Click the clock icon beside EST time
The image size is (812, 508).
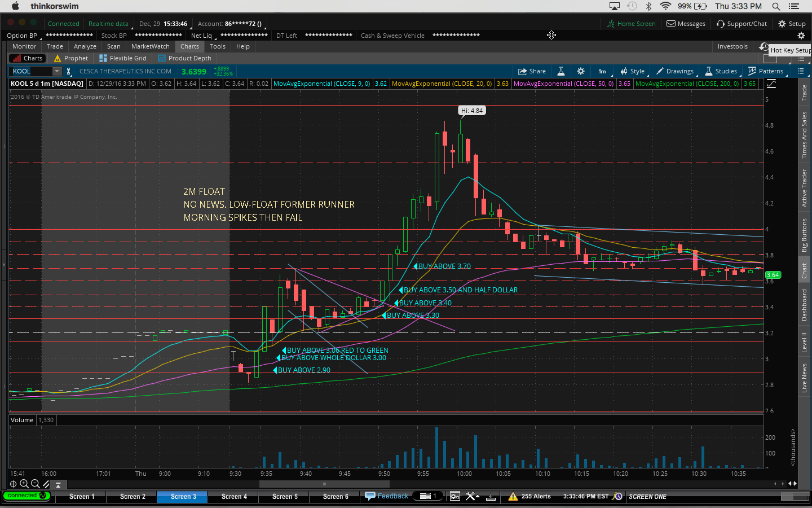point(618,496)
